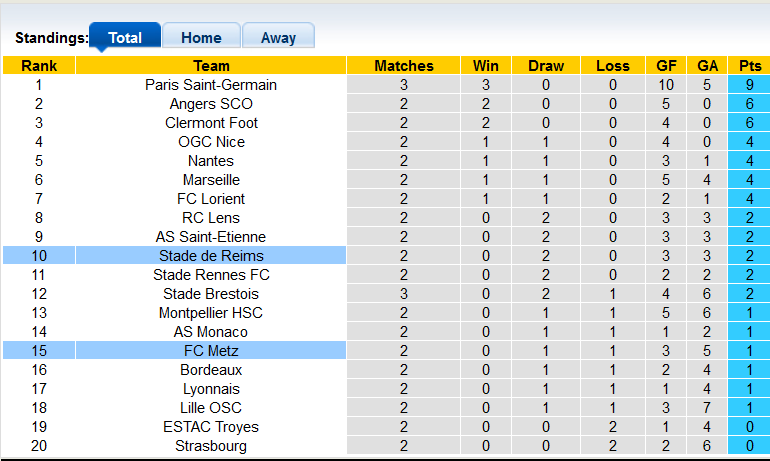Click the Matches column header
770x461 pixels.
click(404, 66)
